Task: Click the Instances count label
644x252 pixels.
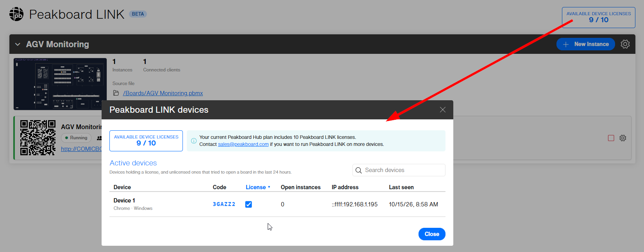Action: point(122,70)
